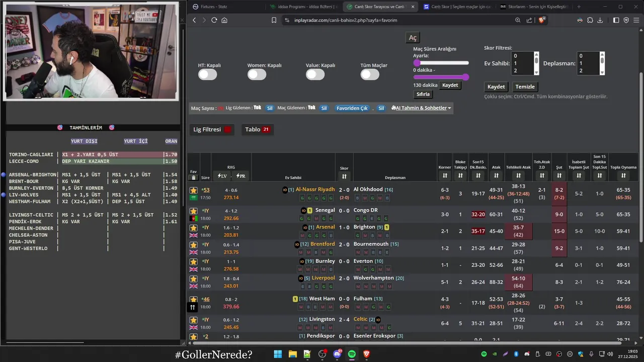This screenshot has height=362, width=644.
Task: Click the Favoriden Çık button
Action: point(352,108)
